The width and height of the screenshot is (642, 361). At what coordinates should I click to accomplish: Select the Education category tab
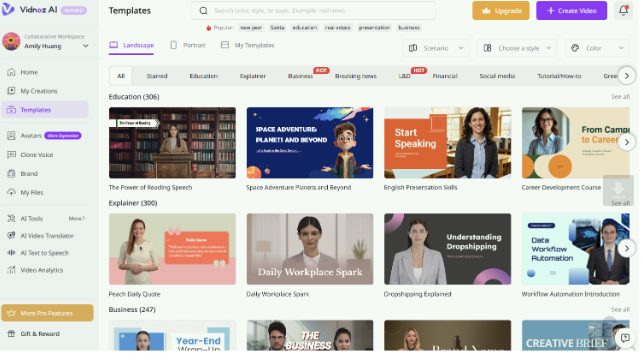(x=204, y=76)
